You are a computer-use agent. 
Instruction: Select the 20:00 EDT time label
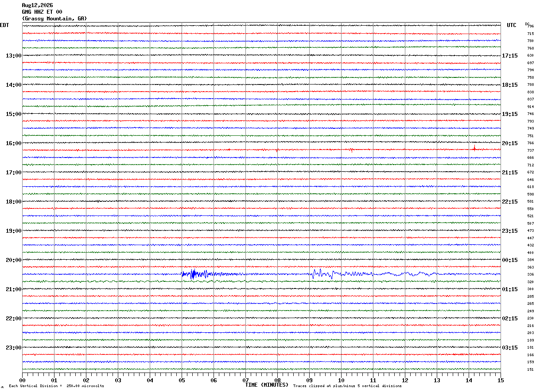point(13,260)
